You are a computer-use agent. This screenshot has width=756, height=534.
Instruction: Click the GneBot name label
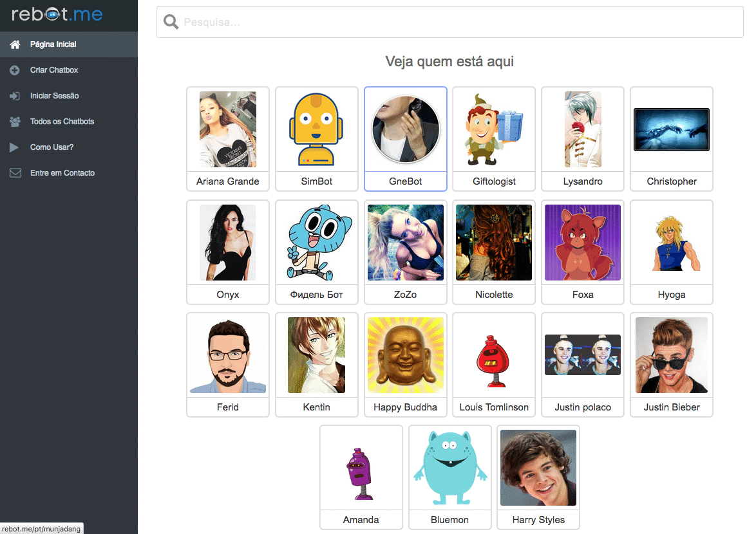(x=406, y=181)
